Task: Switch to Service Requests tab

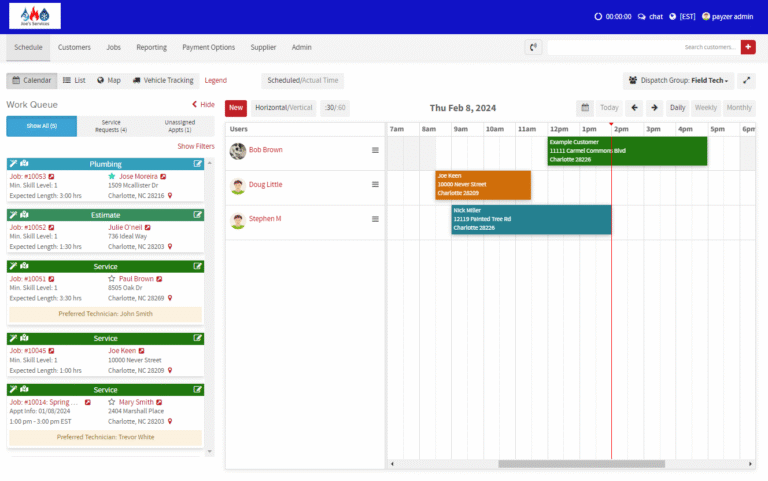Action: pyautogui.click(x=111, y=126)
